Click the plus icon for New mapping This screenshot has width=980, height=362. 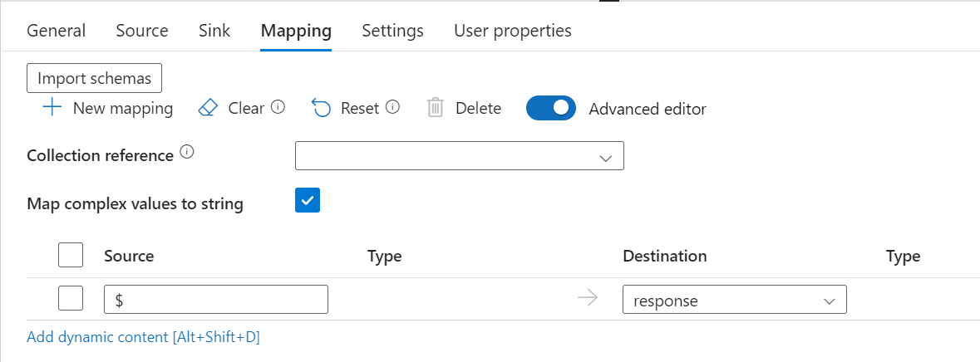tap(52, 108)
